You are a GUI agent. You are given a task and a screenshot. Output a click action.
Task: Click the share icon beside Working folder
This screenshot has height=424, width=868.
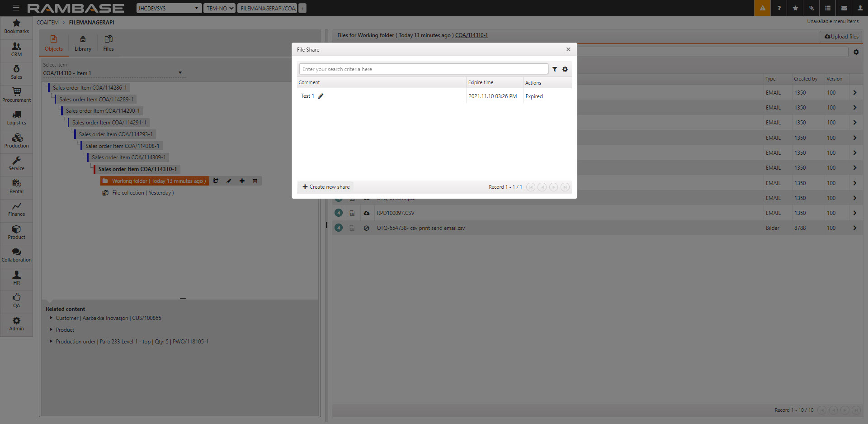216,181
